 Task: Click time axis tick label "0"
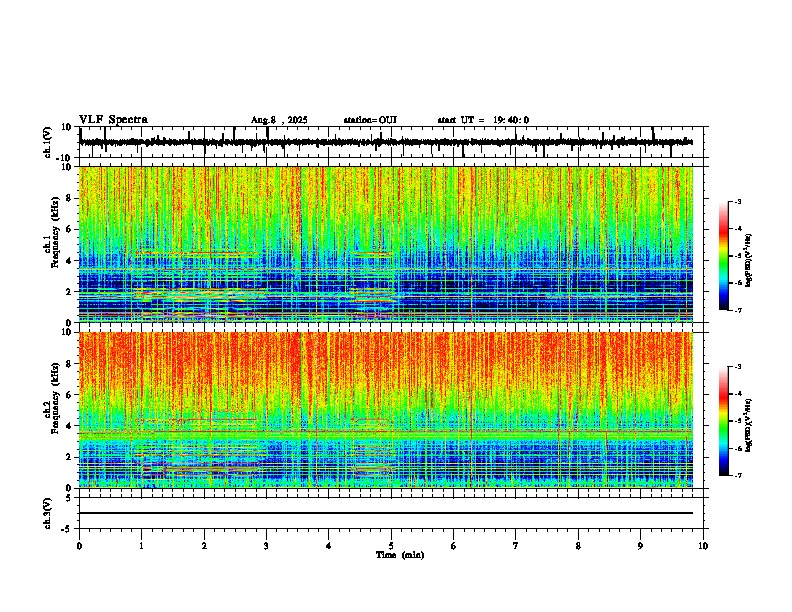(x=79, y=546)
